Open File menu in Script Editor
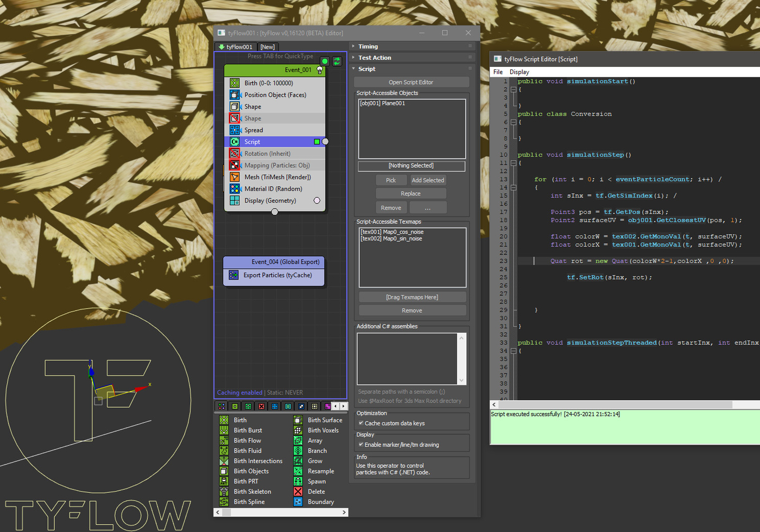The height and width of the screenshot is (532, 760). click(x=498, y=72)
